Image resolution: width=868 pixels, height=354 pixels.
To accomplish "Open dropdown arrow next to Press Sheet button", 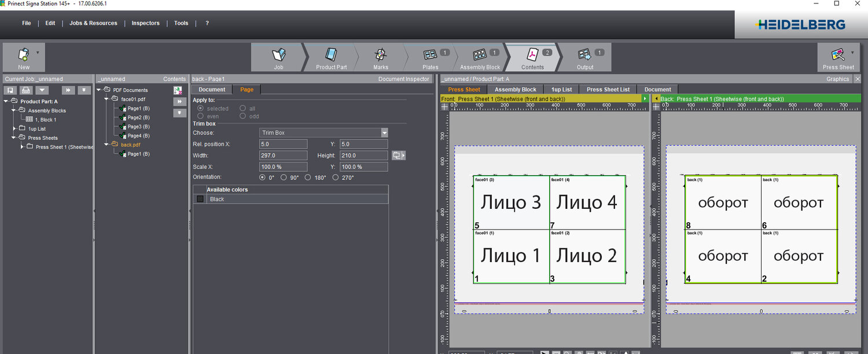I will coord(853,53).
